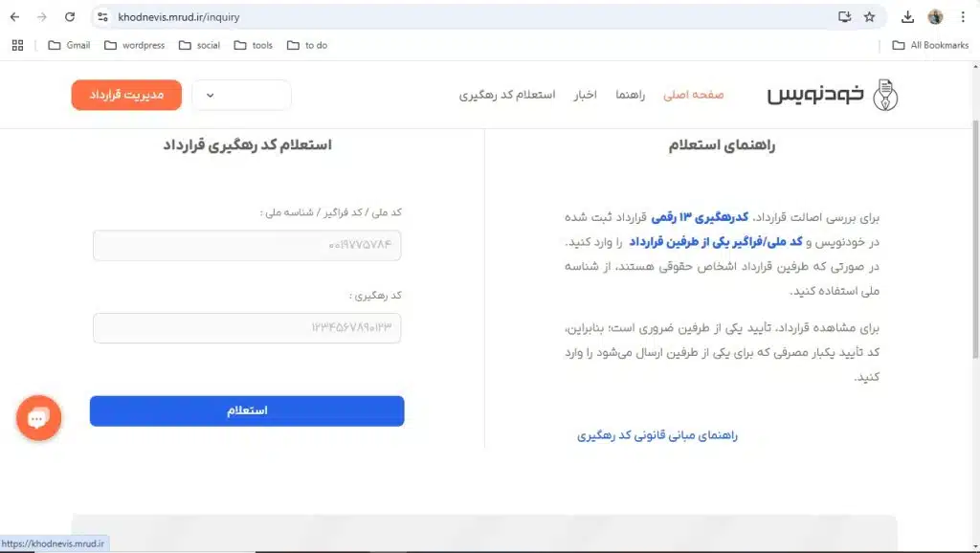Open the tools bookmarks folder
Viewport: 980px width, 553px height.
pyautogui.click(x=252, y=44)
